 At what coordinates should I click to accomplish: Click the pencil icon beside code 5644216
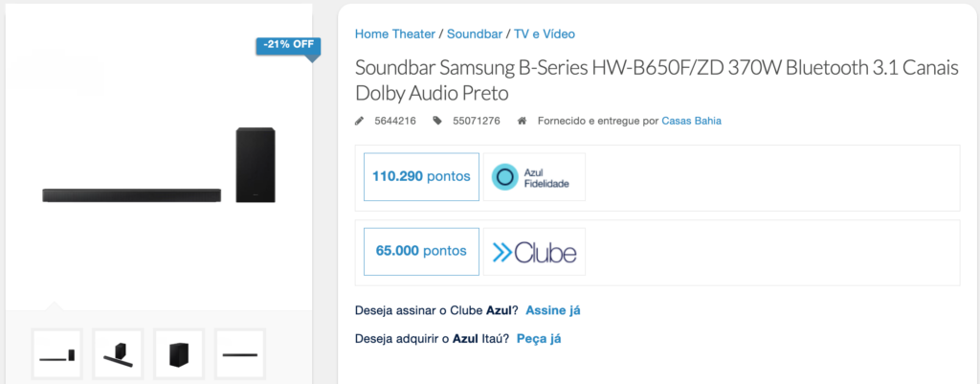359,121
